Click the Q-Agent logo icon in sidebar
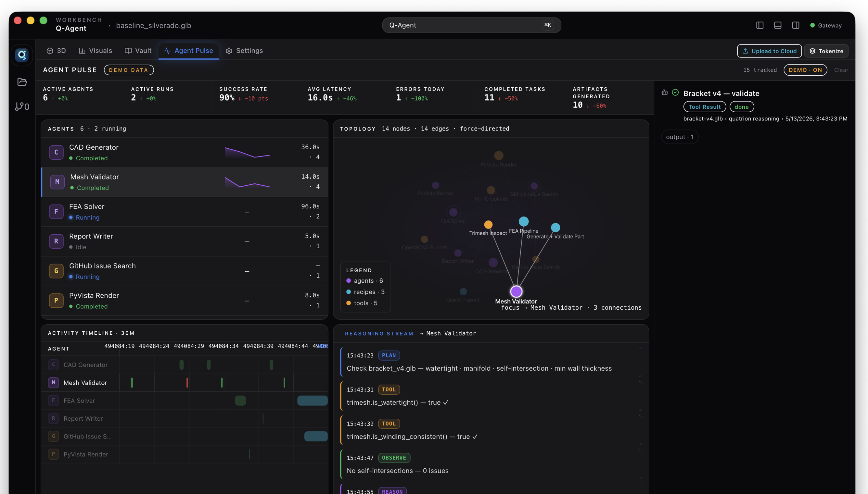Viewport: 868px width, 494px height. coord(22,55)
